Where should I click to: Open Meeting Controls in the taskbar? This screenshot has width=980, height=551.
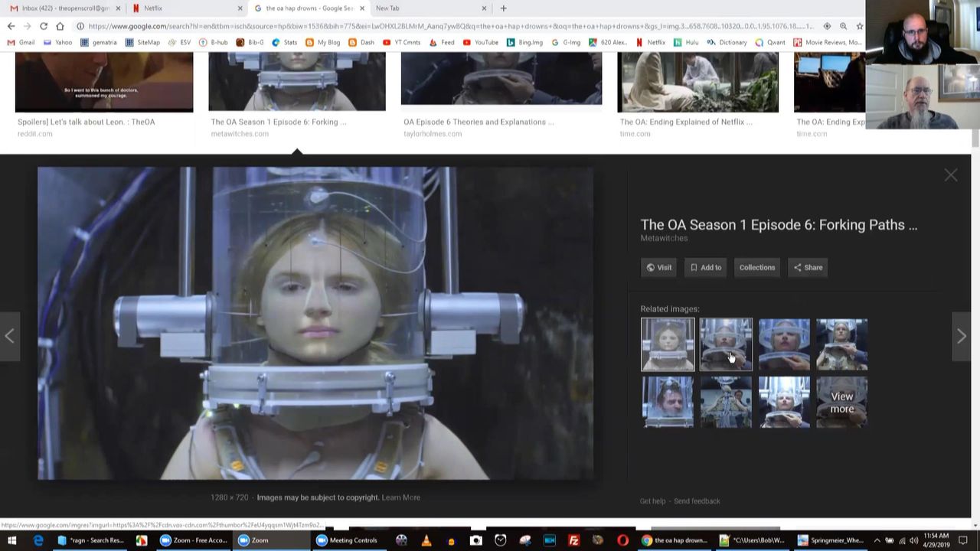pyautogui.click(x=347, y=540)
